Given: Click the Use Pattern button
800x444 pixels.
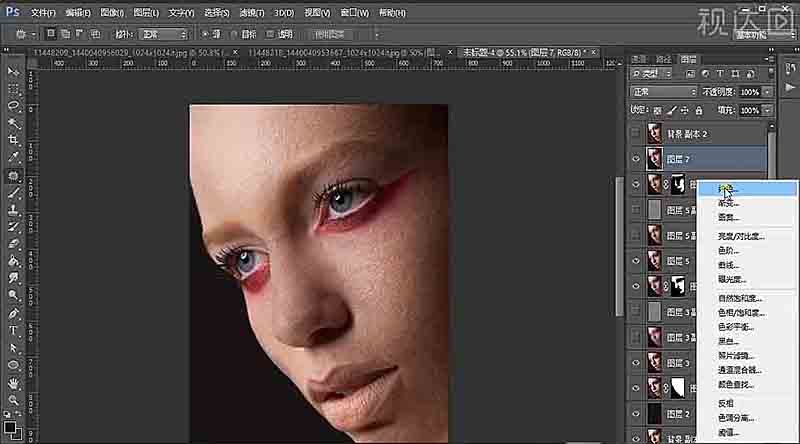Looking at the screenshot, I should point(329,34).
